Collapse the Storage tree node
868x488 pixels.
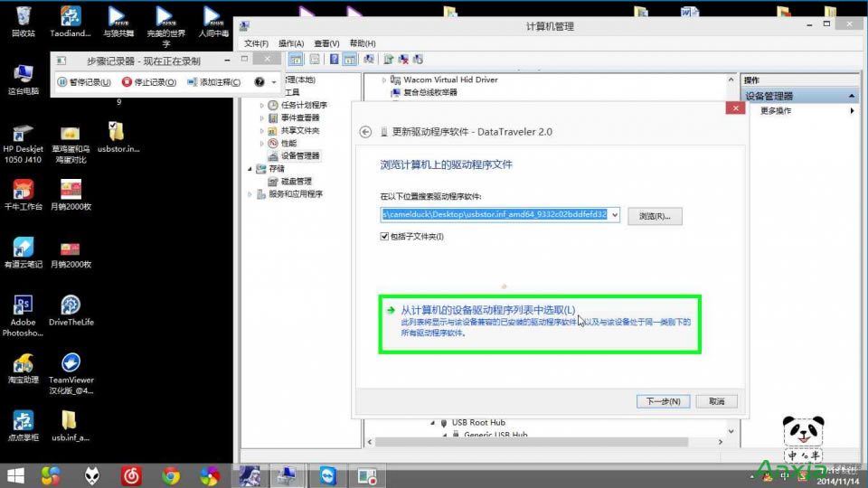tap(250, 169)
